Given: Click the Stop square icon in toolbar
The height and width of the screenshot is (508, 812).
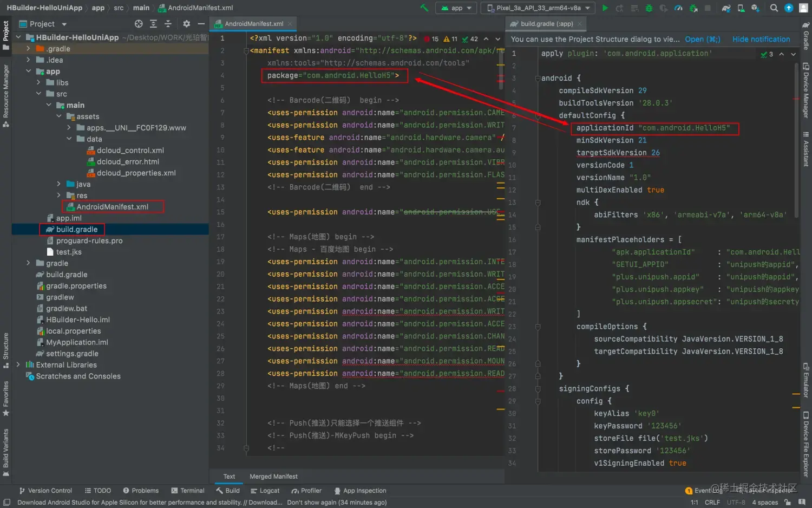Looking at the screenshot, I should (x=708, y=8).
